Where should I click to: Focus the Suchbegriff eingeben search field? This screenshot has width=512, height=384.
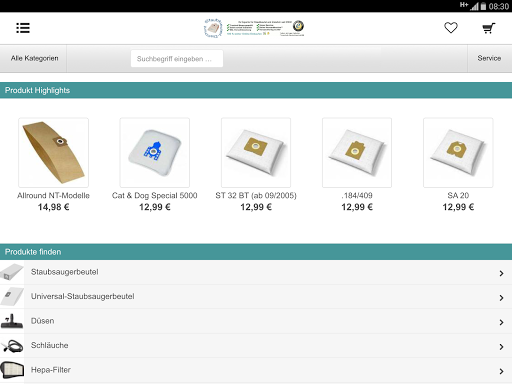click(177, 59)
